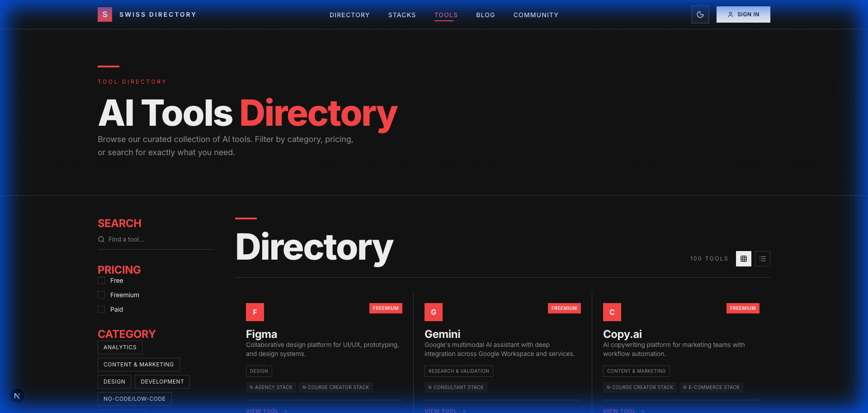Switch to grid view of tools
Viewport: 868px width, 413px height.
(743, 258)
